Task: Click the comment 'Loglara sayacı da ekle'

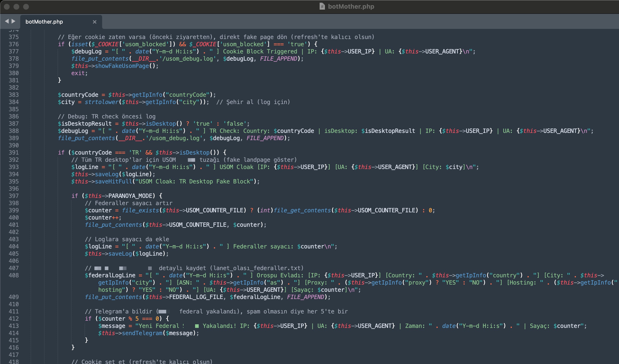Action: pos(127,239)
